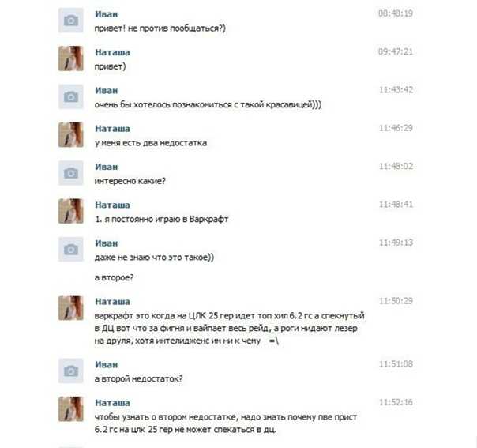Screen dimensions: 477x448
Task: Open Наташа's photo avatar next to 'привет)'
Action: point(71,58)
